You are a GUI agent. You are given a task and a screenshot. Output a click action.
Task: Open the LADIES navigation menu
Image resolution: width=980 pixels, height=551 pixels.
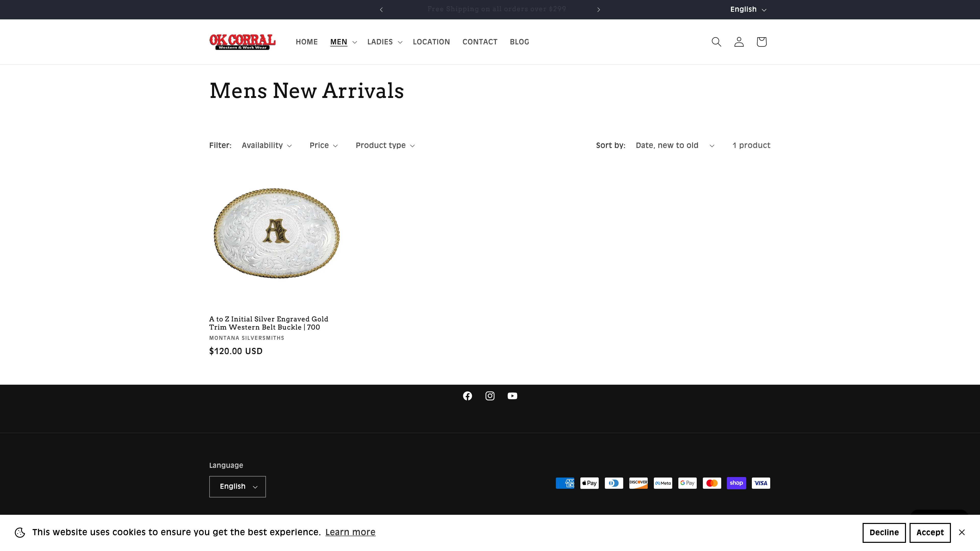(x=384, y=42)
